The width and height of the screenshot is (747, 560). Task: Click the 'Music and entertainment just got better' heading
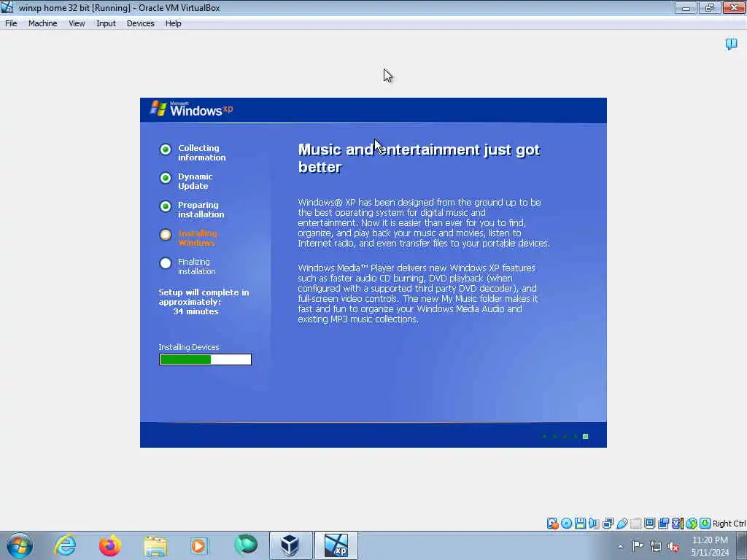[x=419, y=158]
